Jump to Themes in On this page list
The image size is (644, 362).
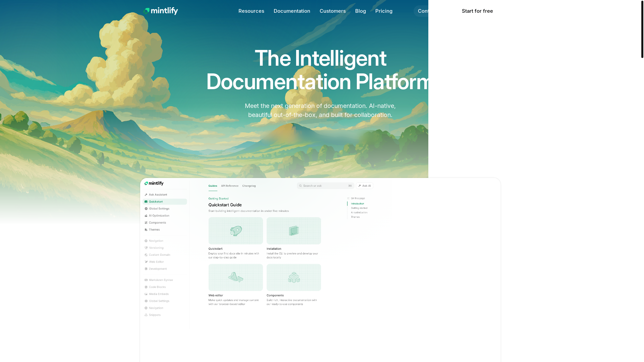click(x=355, y=217)
